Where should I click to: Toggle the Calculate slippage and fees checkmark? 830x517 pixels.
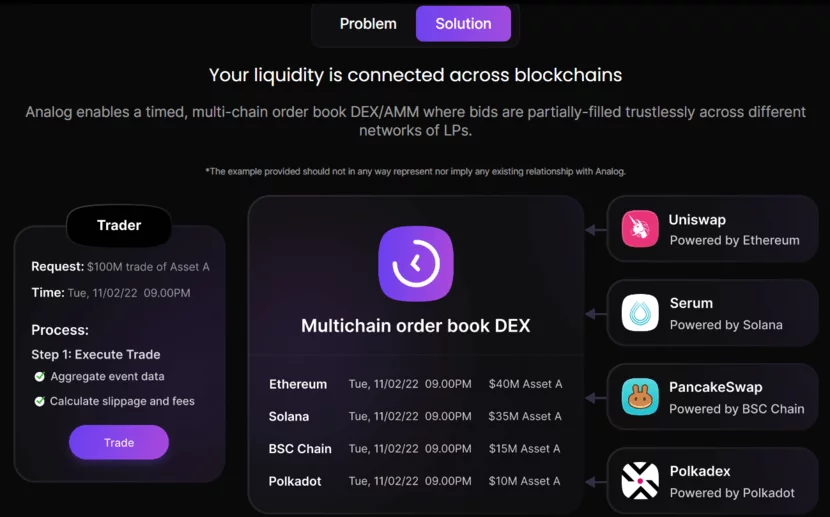pos(40,401)
